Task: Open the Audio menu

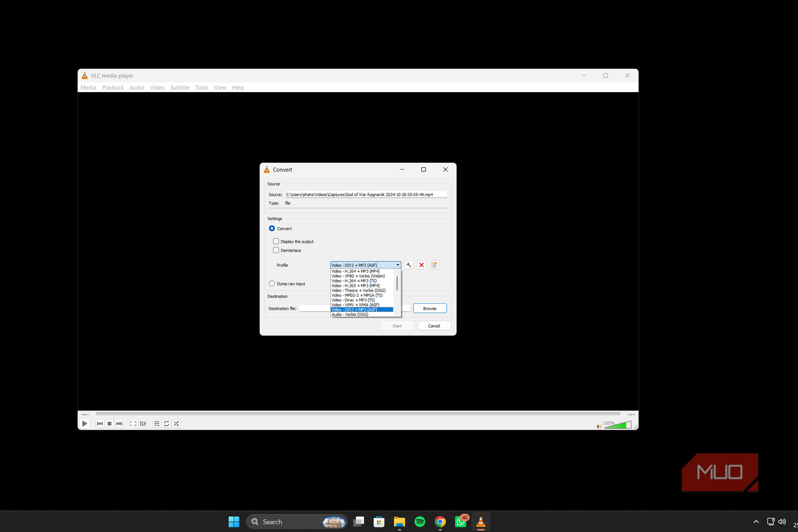Action: coord(137,88)
